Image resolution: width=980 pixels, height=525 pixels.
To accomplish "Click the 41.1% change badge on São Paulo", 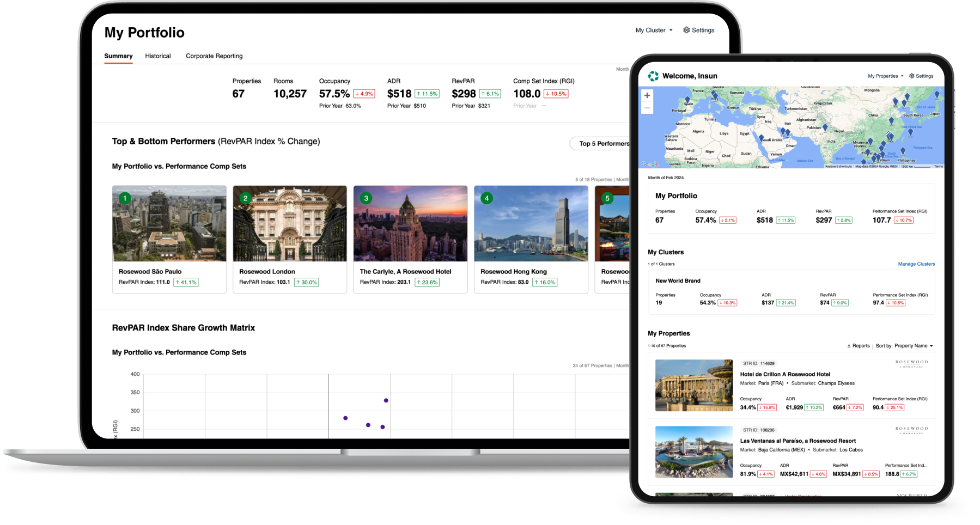I will click(x=186, y=282).
